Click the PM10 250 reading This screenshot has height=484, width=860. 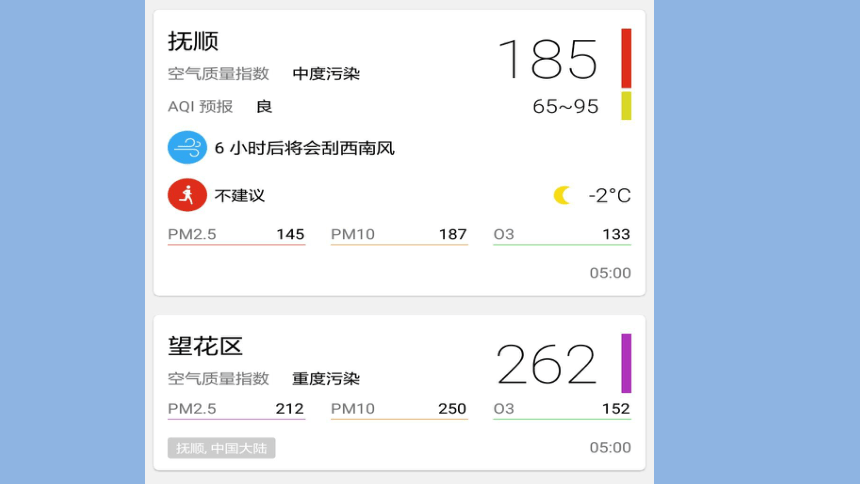[399, 409]
